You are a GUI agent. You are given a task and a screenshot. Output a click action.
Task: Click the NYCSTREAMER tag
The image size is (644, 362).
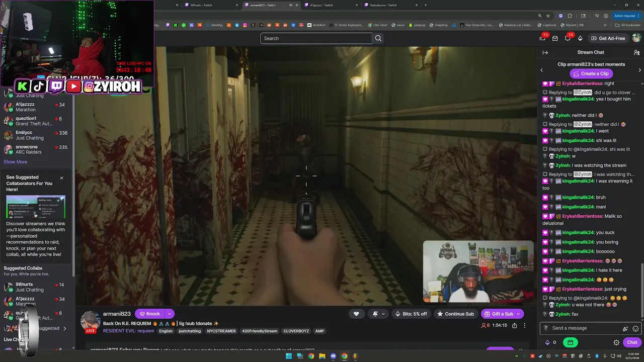(221, 331)
